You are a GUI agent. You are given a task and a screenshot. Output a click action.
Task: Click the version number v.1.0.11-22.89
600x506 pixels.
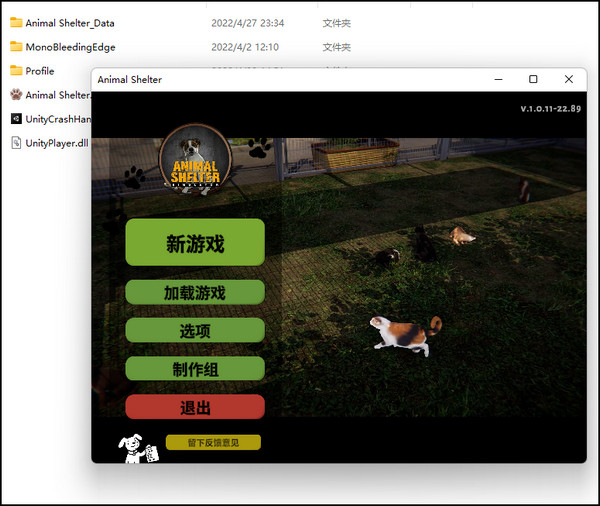(x=549, y=108)
